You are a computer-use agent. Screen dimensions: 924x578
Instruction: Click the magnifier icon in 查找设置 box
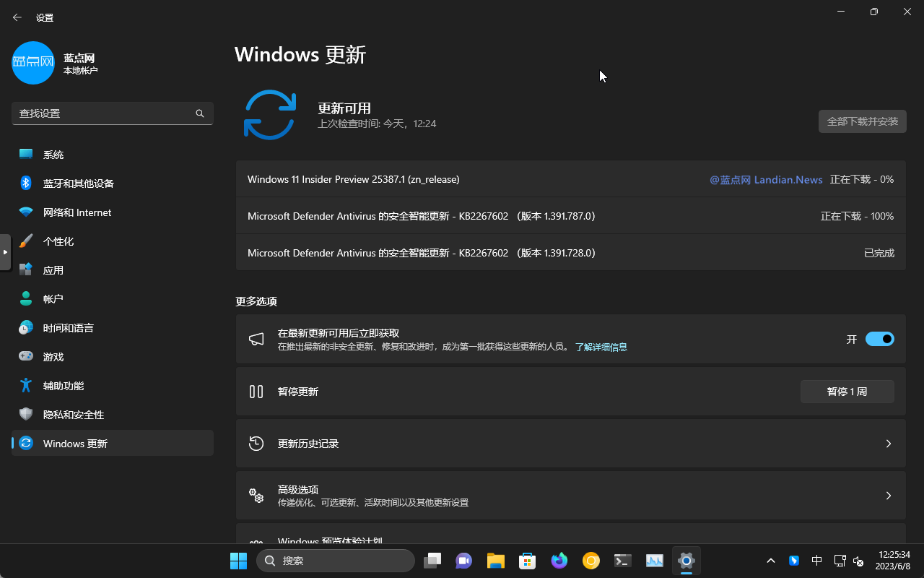tap(200, 113)
